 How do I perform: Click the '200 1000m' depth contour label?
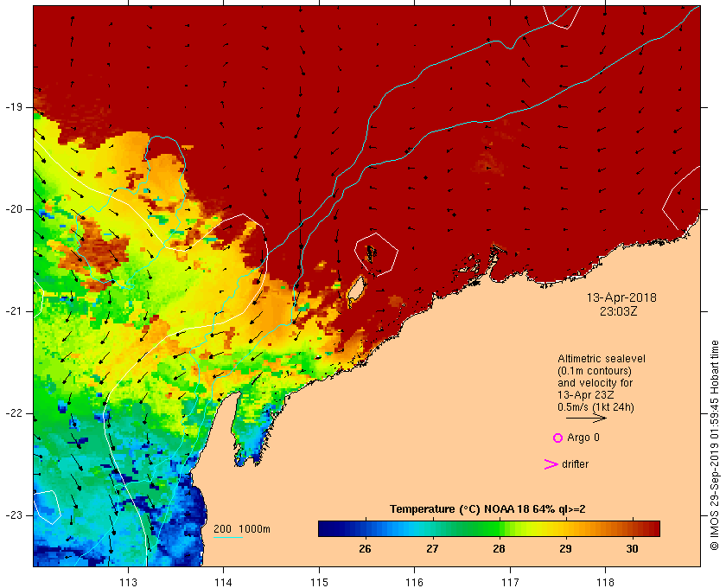(242, 529)
